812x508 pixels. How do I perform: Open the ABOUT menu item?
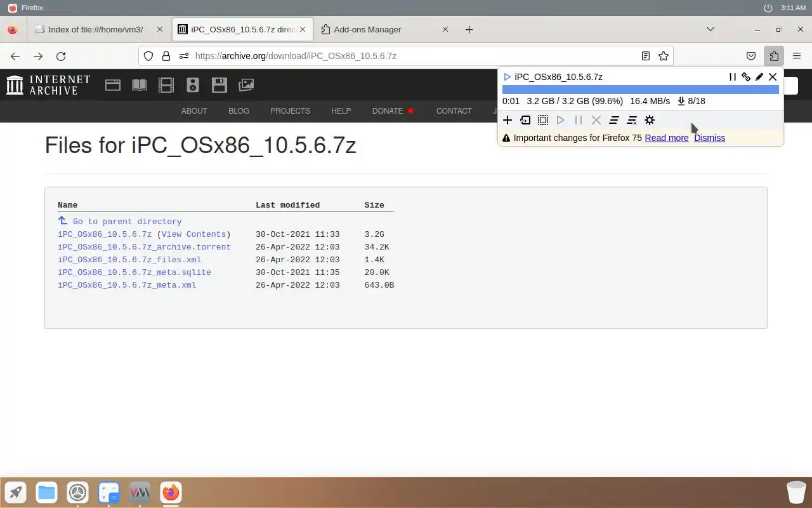194,111
